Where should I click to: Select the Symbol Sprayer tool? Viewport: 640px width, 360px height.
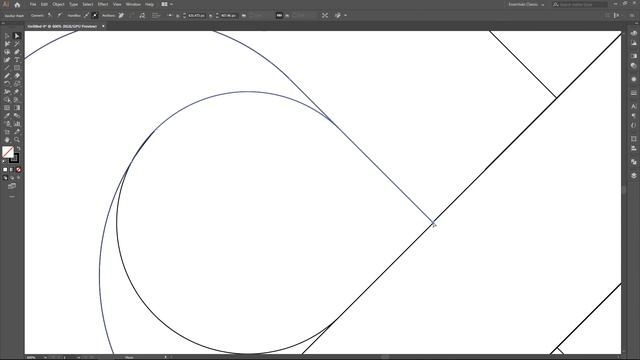click(x=7, y=124)
